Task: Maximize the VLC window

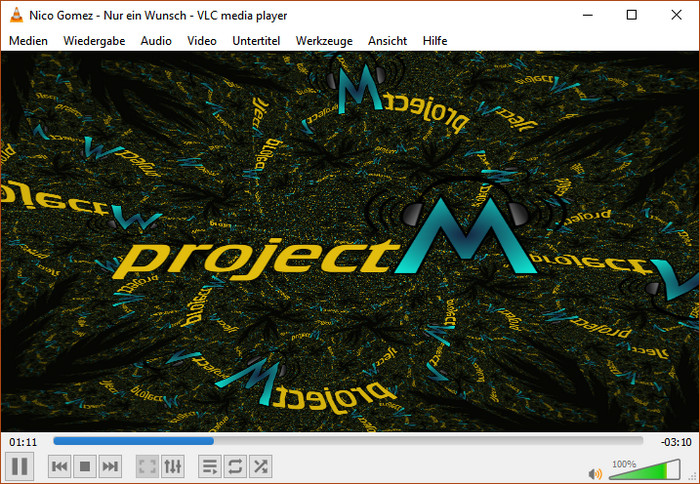Action: pyautogui.click(x=632, y=15)
